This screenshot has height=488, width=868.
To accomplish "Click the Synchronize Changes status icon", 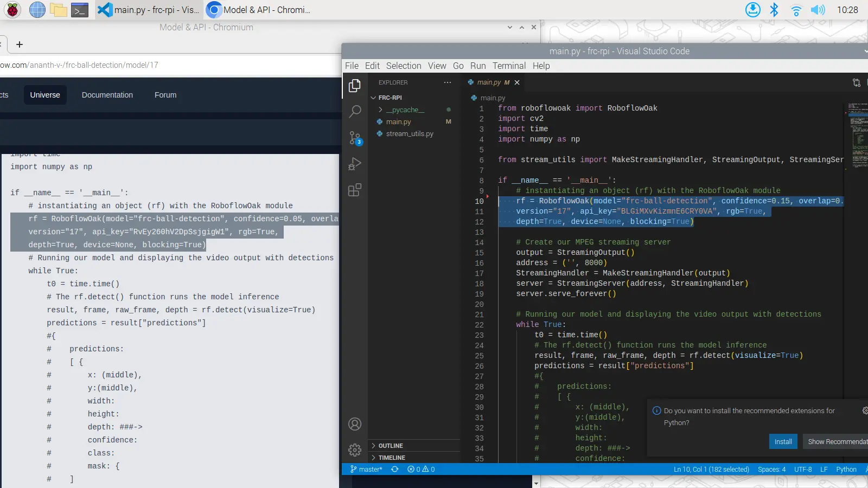I will (395, 470).
